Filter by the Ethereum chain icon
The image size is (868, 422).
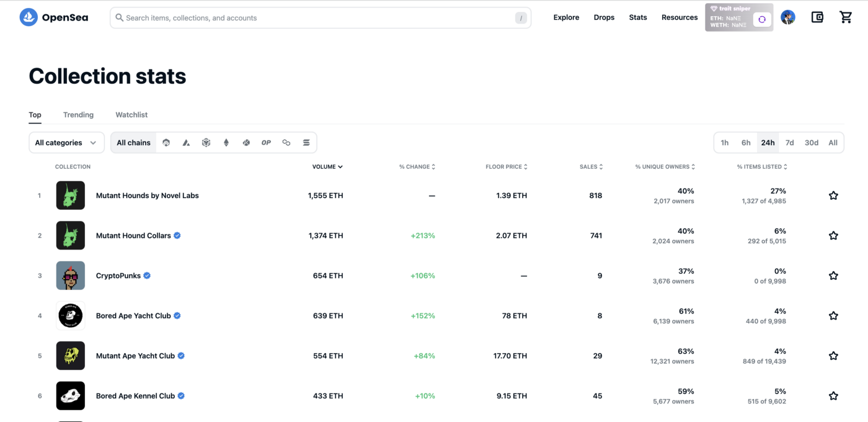tap(226, 143)
